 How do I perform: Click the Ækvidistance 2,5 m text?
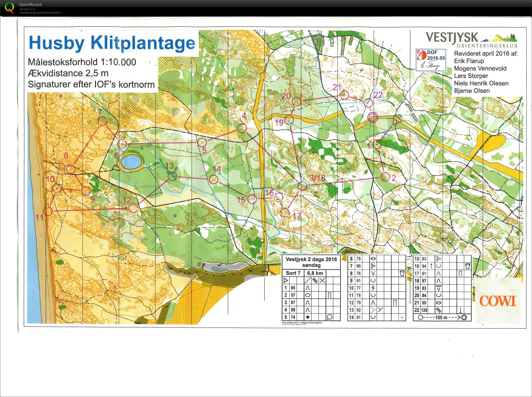click(x=68, y=73)
